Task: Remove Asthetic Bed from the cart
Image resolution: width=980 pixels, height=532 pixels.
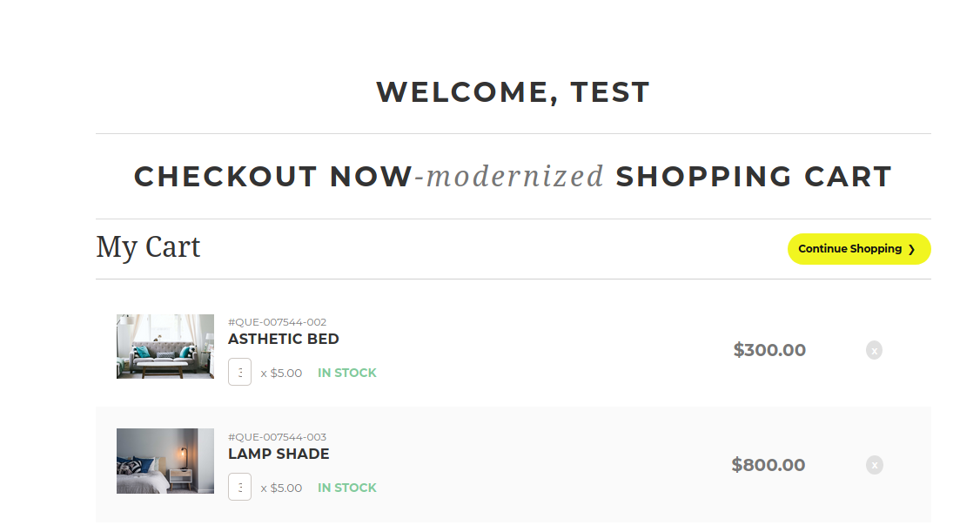Action: (x=874, y=350)
